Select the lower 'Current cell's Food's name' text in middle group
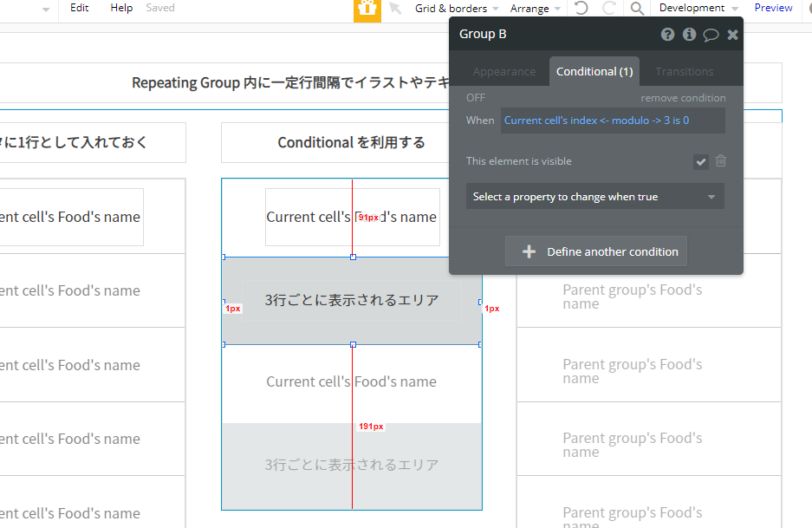Viewport: 812px width, 528px height. [x=351, y=381]
